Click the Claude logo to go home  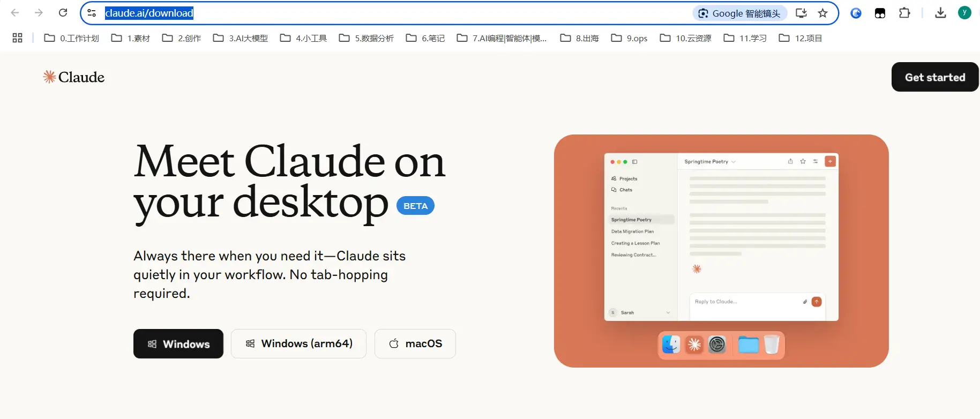click(74, 77)
